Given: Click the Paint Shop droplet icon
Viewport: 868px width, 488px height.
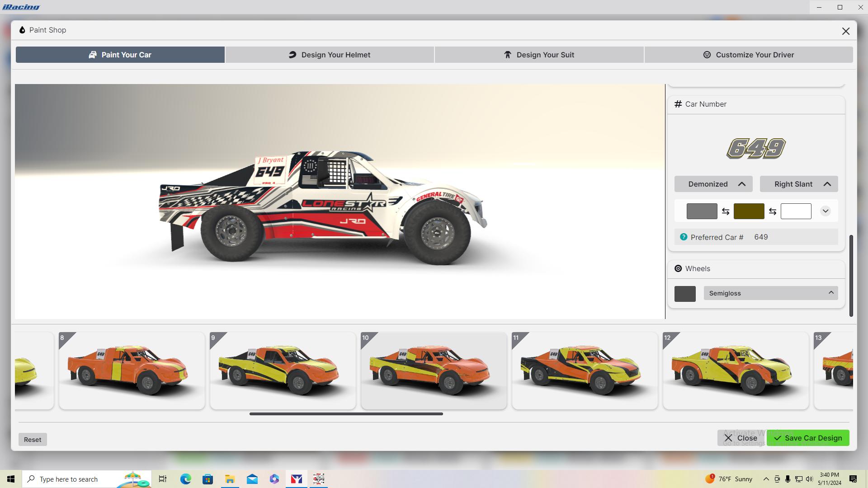Looking at the screenshot, I should 22,30.
